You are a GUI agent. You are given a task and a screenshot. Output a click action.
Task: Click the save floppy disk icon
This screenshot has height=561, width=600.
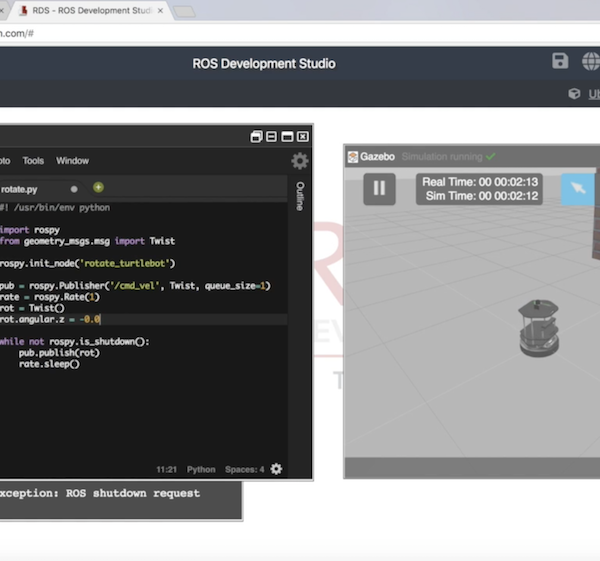(x=560, y=61)
